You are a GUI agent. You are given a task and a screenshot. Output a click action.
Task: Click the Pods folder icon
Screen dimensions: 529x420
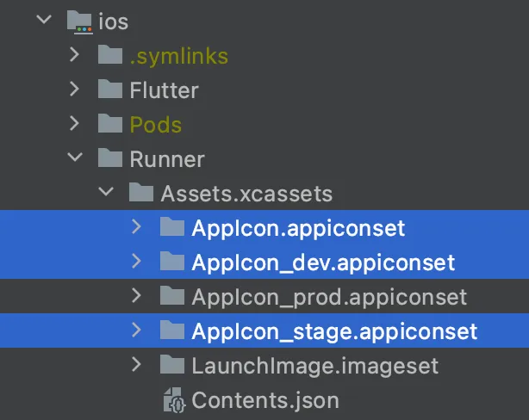(109, 124)
